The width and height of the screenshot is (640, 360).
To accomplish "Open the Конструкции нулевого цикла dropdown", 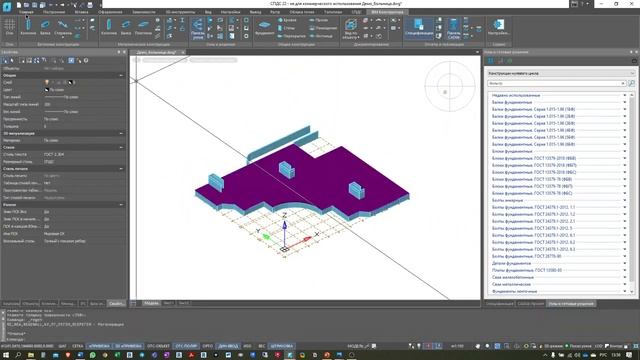I will click(561, 73).
